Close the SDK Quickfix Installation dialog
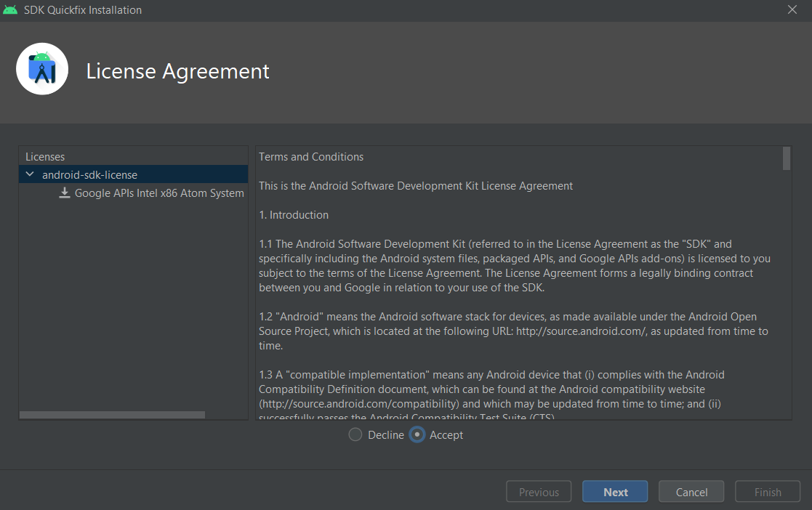 click(x=792, y=10)
